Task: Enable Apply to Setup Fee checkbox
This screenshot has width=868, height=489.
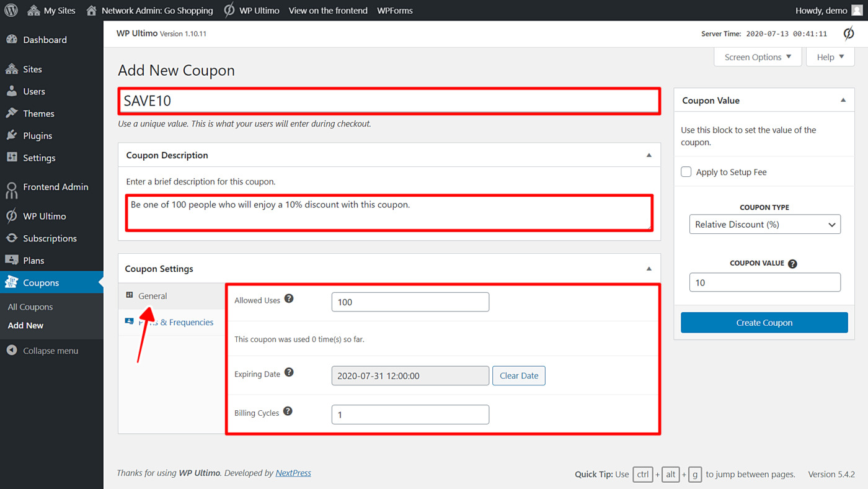Action: click(x=686, y=172)
